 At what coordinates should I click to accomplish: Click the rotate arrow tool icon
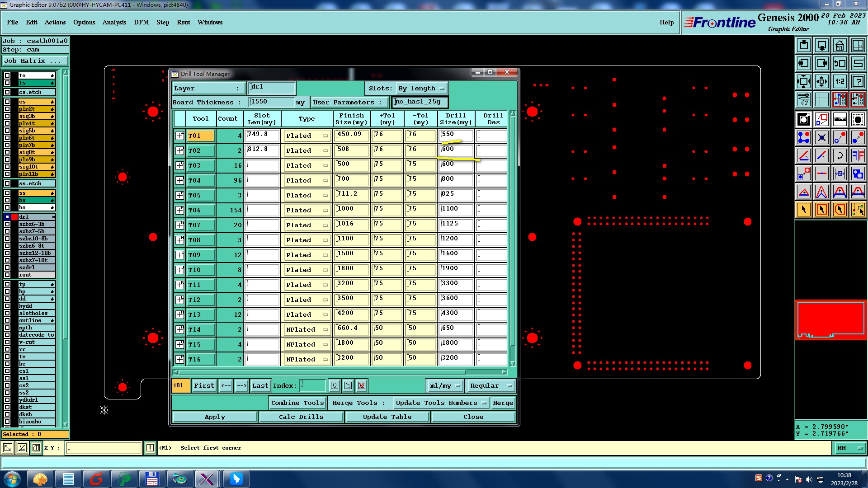(840, 156)
